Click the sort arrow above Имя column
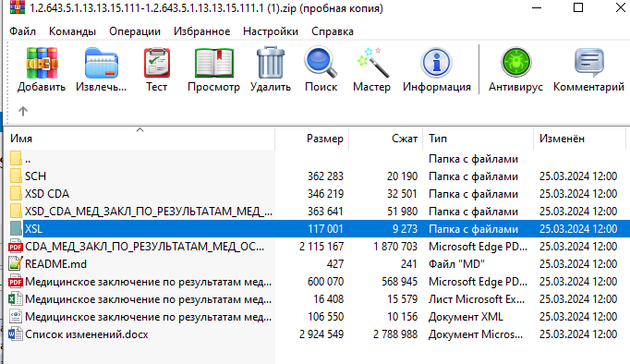 (139, 129)
